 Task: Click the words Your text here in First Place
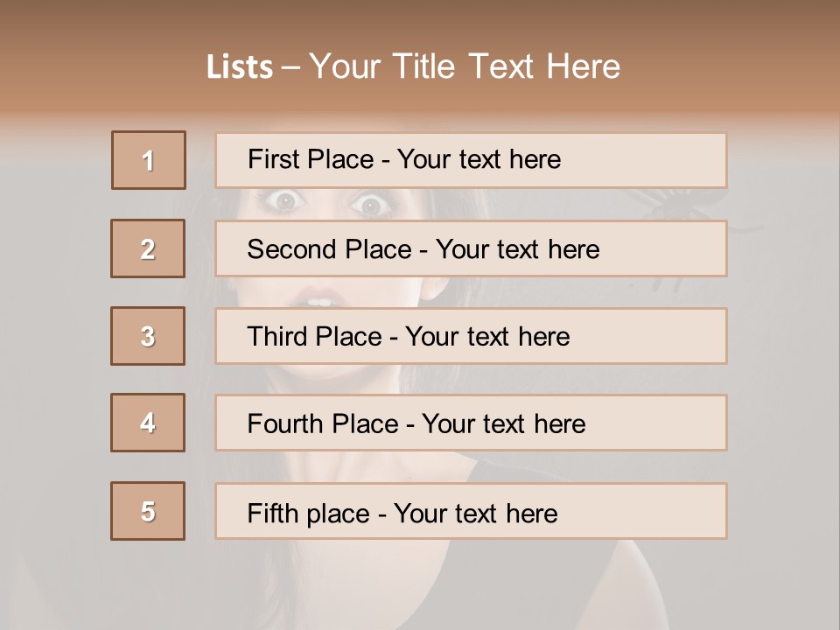point(479,159)
